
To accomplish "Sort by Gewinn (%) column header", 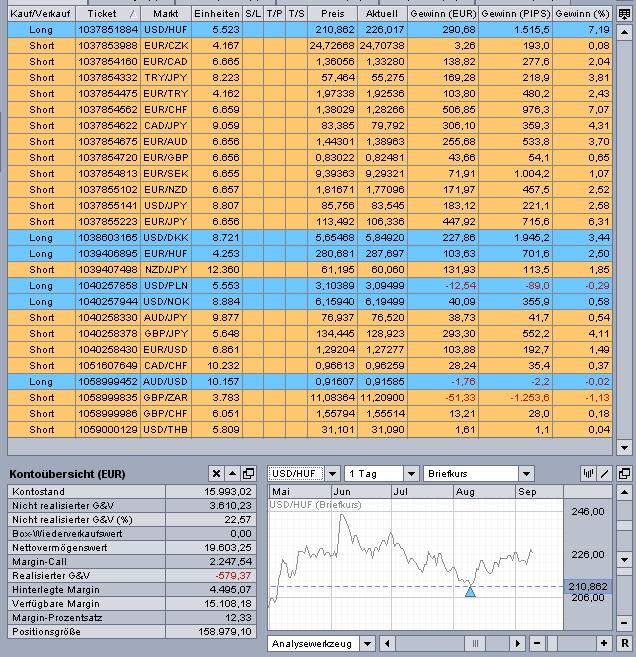I will click(582, 14).
